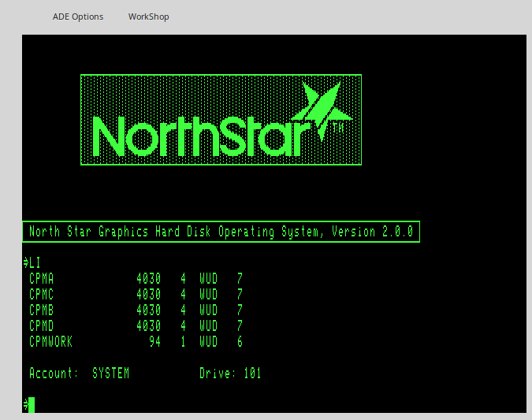Click the blinking cursor at the bottom prompt

tap(32, 405)
